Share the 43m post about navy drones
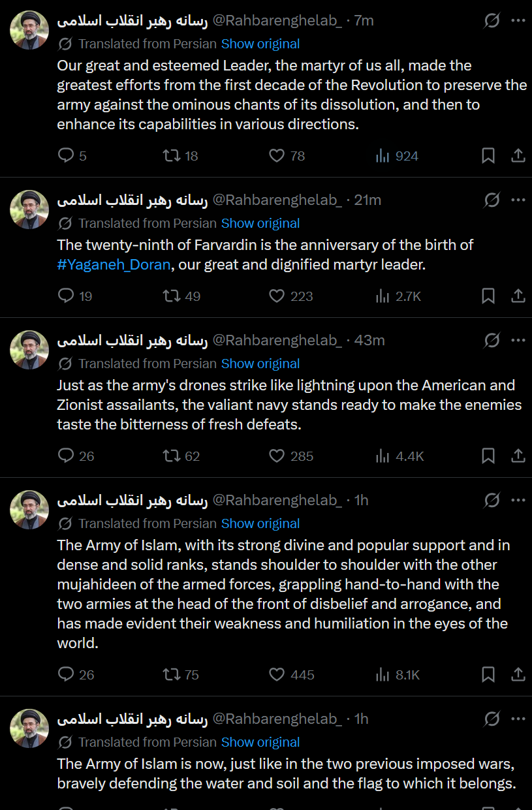The width and height of the screenshot is (532, 810). (518, 456)
